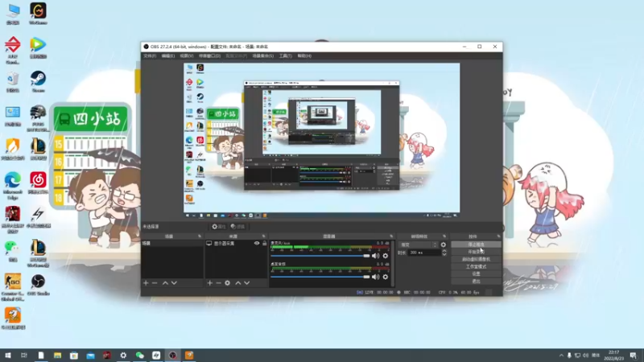
Task: Open WeChat from the taskbar
Action: coord(139,356)
